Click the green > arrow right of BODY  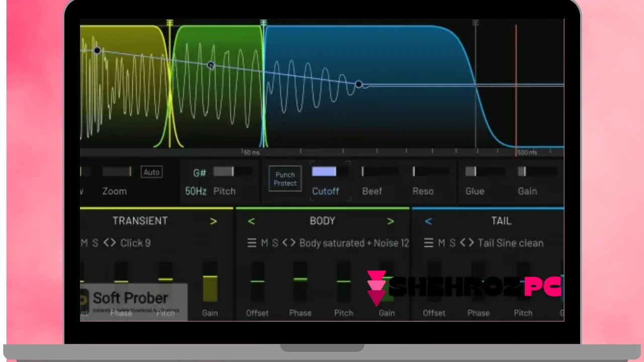click(x=390, y=221)
